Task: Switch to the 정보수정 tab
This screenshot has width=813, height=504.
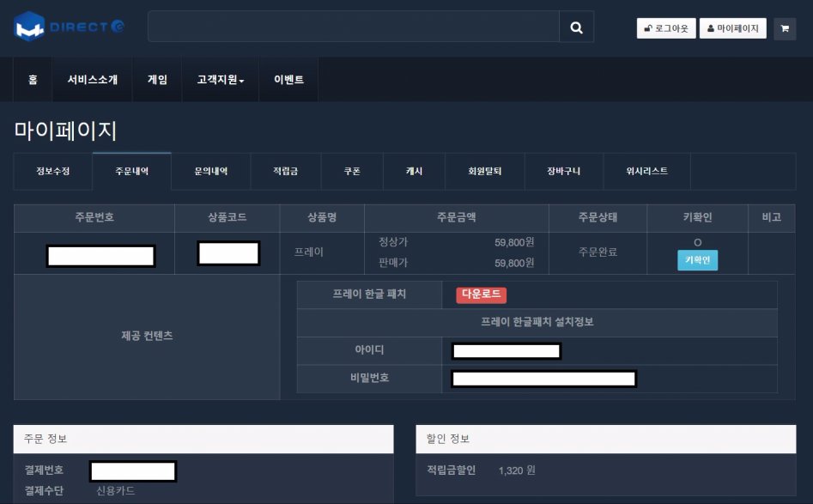Action: click(x=52, y=171)
